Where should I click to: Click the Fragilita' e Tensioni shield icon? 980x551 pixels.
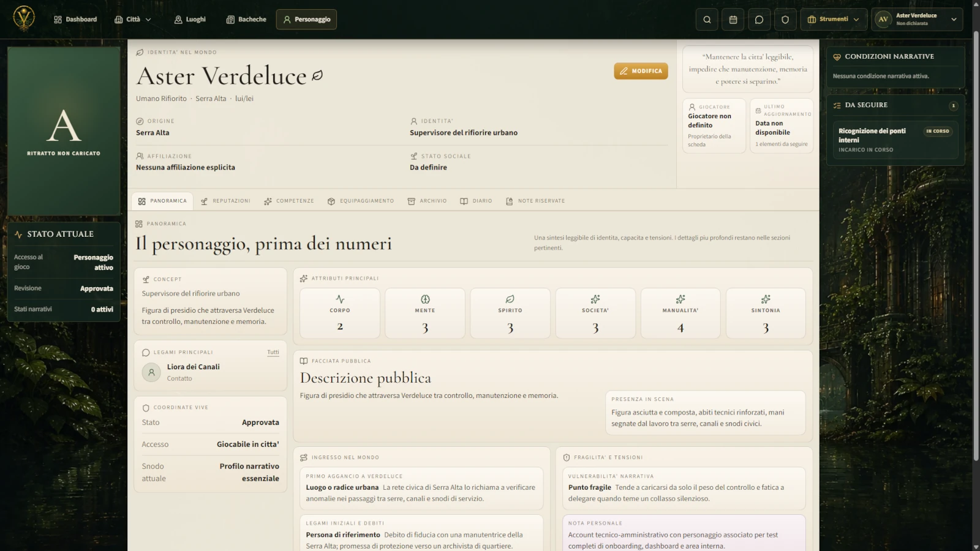[567, 457]
